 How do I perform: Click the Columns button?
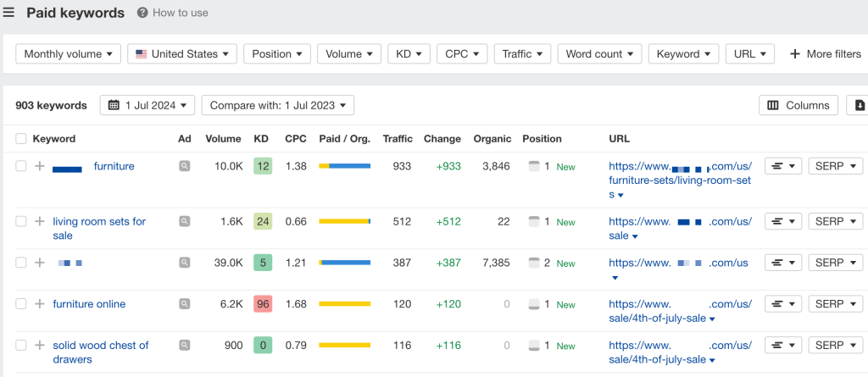click(x=798, y=105)
